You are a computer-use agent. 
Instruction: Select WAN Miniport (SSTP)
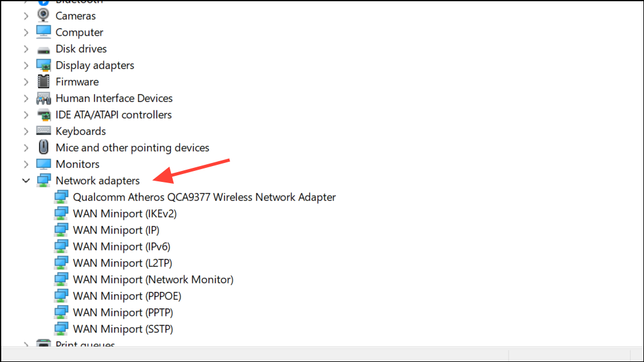pyautogui.click(x=123, y=328)
